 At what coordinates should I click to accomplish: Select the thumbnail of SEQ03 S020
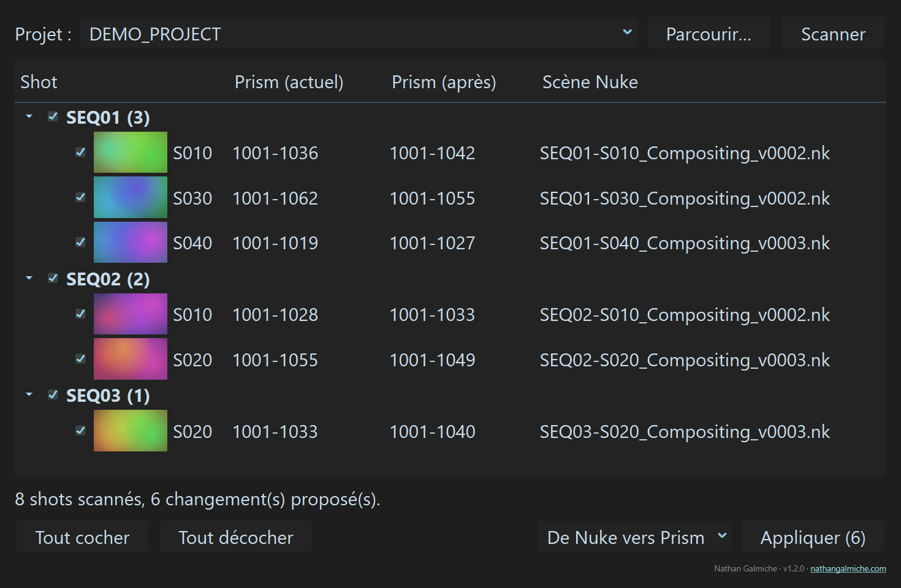[x=131, y=431]
